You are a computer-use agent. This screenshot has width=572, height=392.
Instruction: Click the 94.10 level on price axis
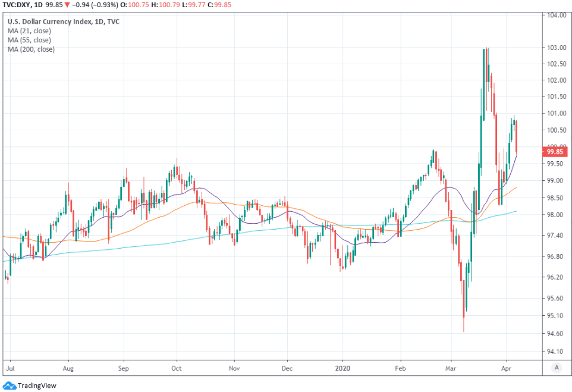(555, 351)
